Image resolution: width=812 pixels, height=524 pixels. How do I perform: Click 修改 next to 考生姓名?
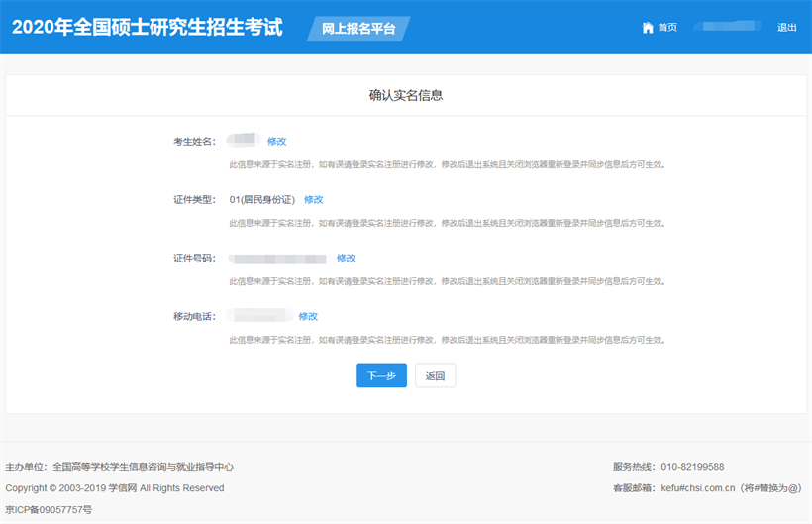click(x=276, y=142)
